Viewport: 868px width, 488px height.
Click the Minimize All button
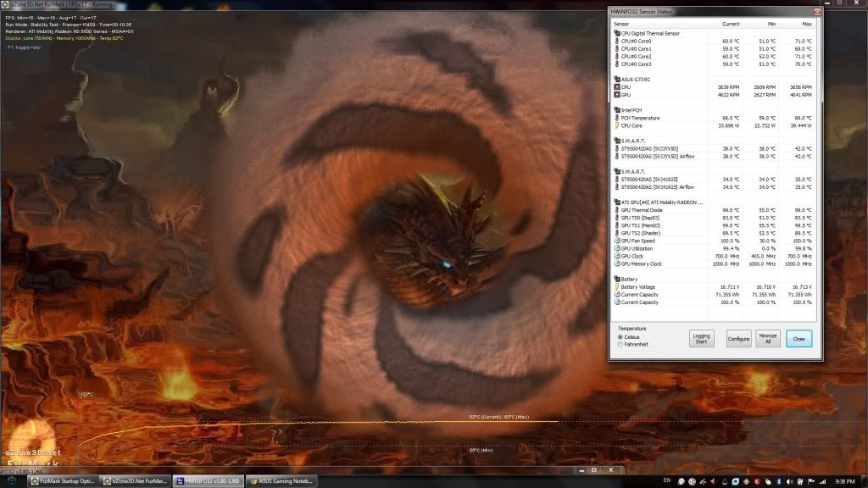[768, 339]
